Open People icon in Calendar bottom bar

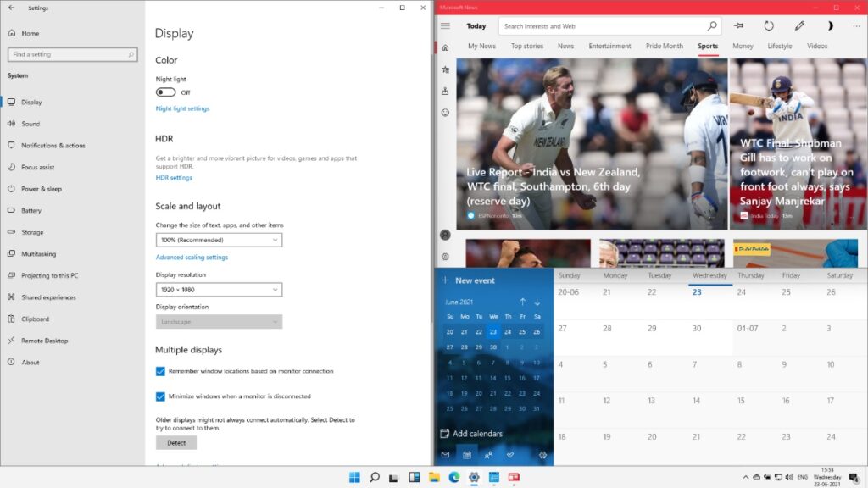(488, 455)
